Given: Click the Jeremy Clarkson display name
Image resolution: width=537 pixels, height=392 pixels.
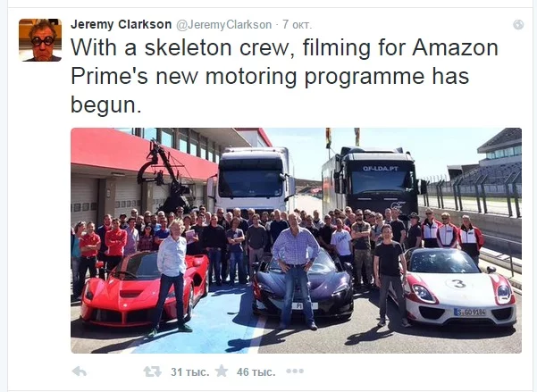Looking at the screenshot, I should click(x=121, y=24).
